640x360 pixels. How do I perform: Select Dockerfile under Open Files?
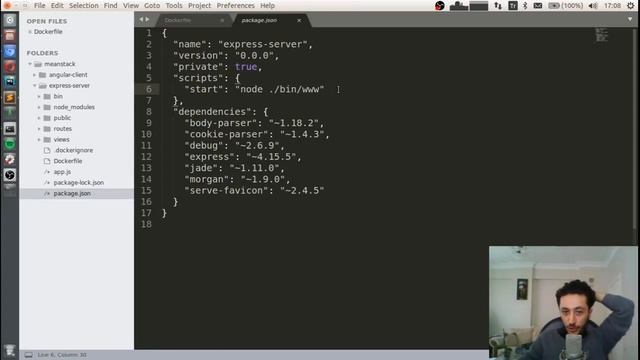pos(48,31)
